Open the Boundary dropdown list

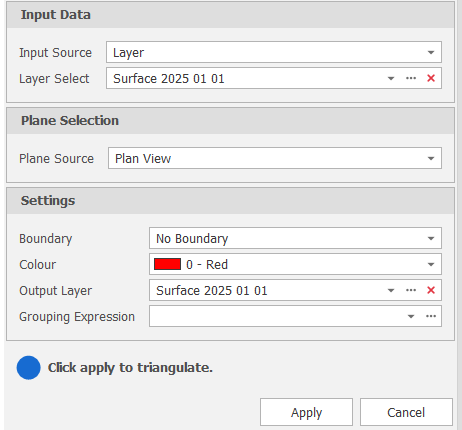point(431,238)
